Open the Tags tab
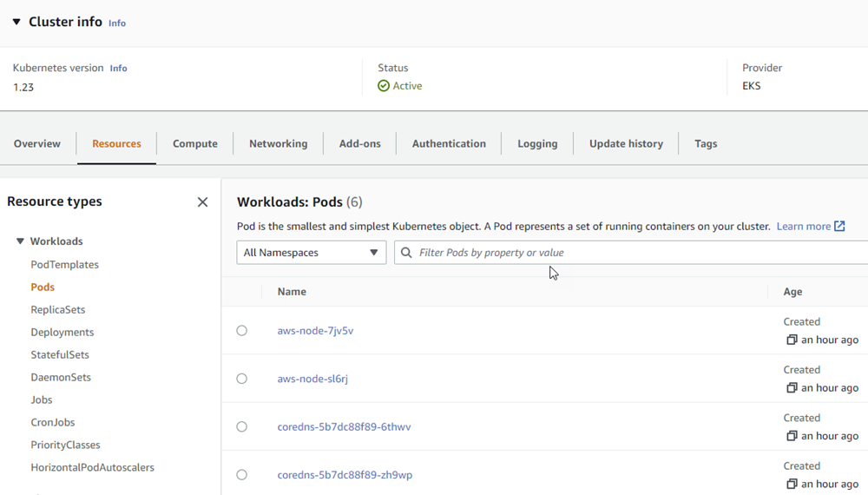The image size is (868, 495). coord(706,143)
